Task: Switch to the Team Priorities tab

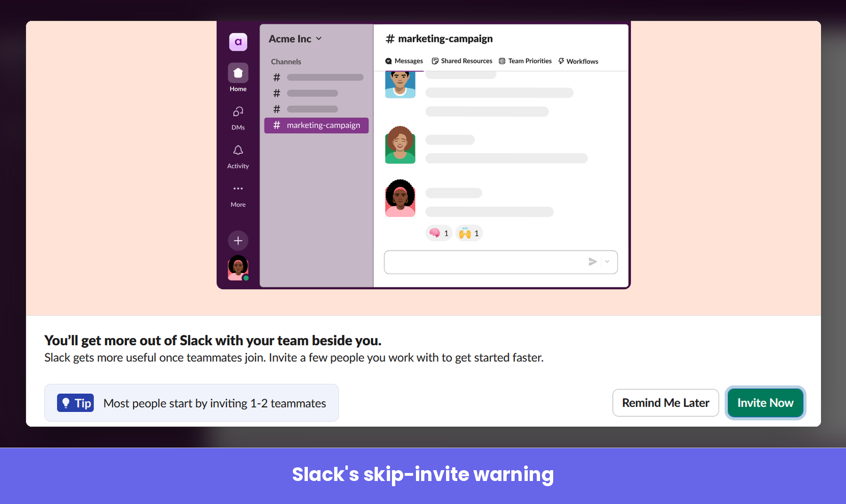Action: pos(525,61)
